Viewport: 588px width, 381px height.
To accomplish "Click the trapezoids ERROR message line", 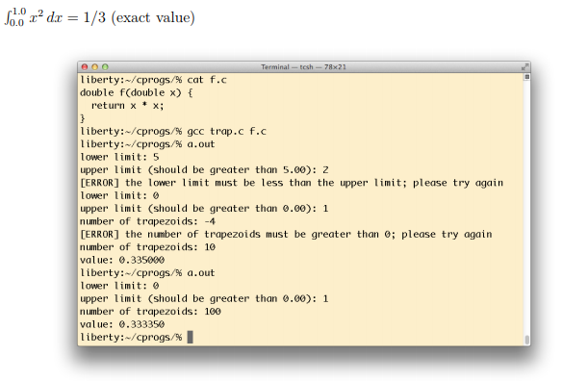I will tap(286, 235).
